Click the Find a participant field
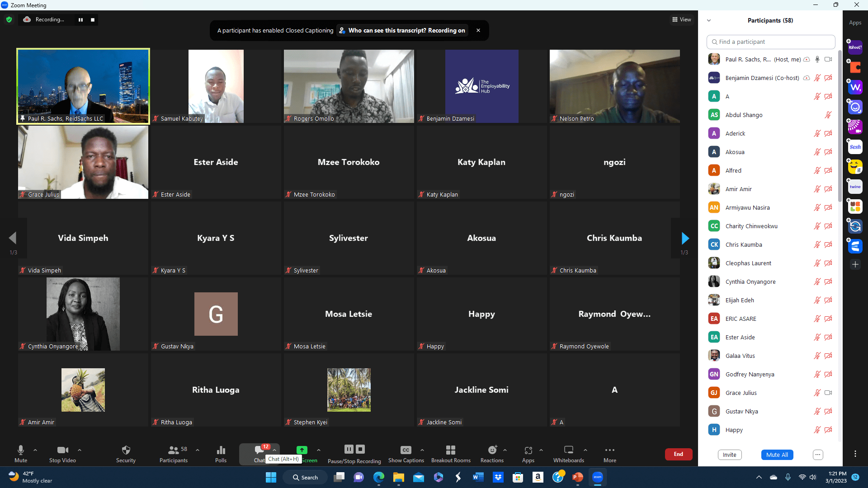The width and height of the screenshot is (868, 488). pos(770,42)
